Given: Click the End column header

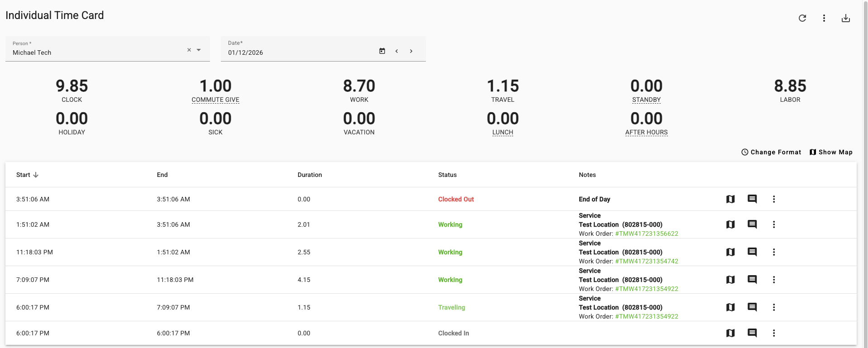Looking at the screenshot, I should click(x=162, y=175).
